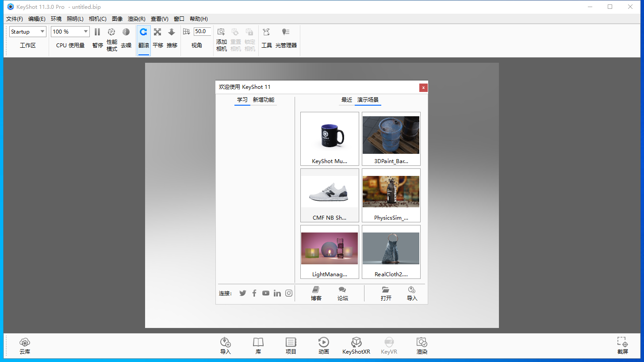The image size is (644, 362).
Task: Open the KeyShotXR icon
Action: [356, 342]
